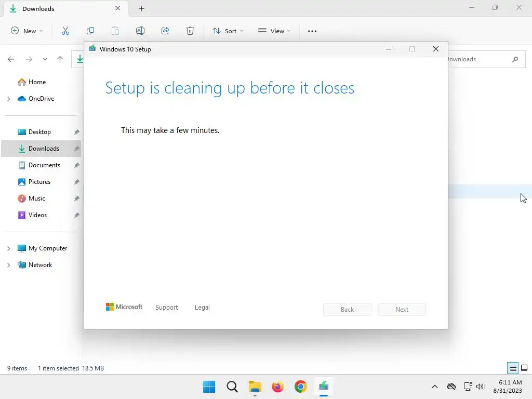This screenshot has height=399, width=532.
Task: Click the pin icon next to Music
Action: tap(77, 198)
